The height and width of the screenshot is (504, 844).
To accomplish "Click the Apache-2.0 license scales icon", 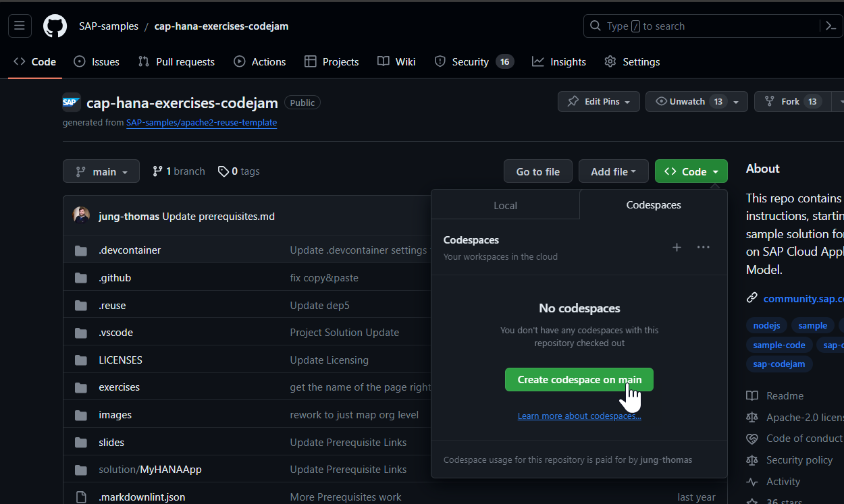I will pyautogui.click(x=751, y=417).
